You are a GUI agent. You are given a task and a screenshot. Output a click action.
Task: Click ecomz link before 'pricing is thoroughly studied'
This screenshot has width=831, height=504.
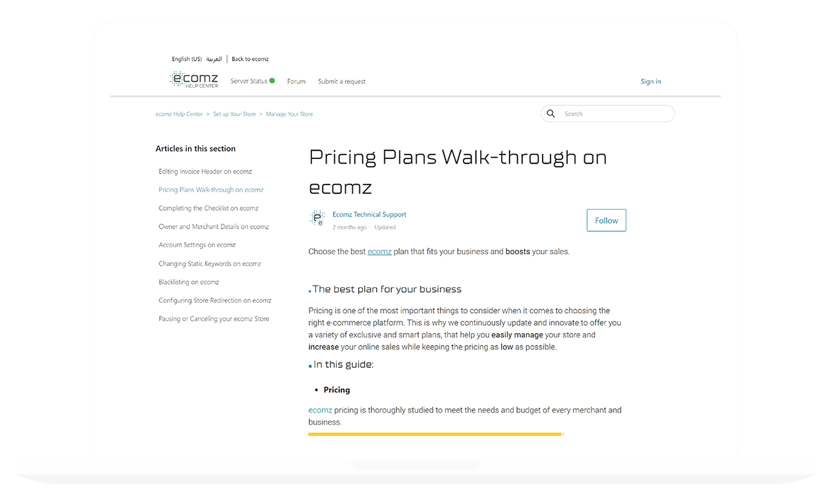point(320,410)
